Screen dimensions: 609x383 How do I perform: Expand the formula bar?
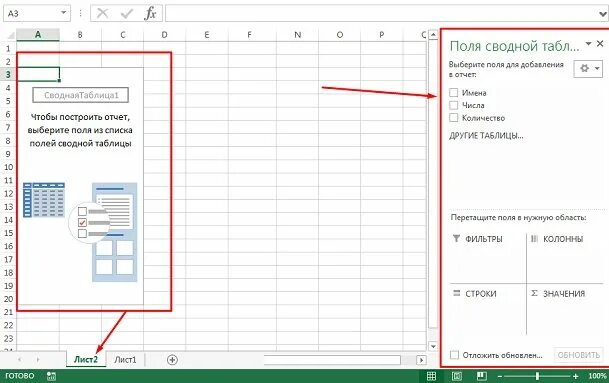(x=603, y=15)
